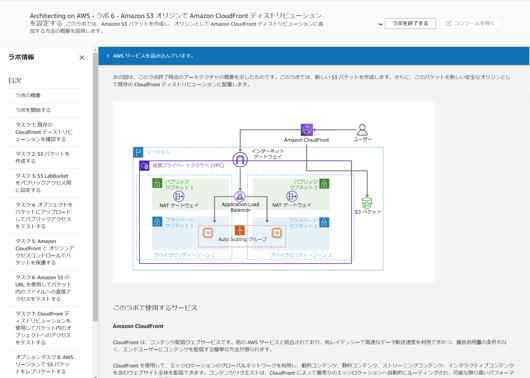Click the Application Load Balancer icon
Viewport: 530px width, 378px height.
(240, 196)
